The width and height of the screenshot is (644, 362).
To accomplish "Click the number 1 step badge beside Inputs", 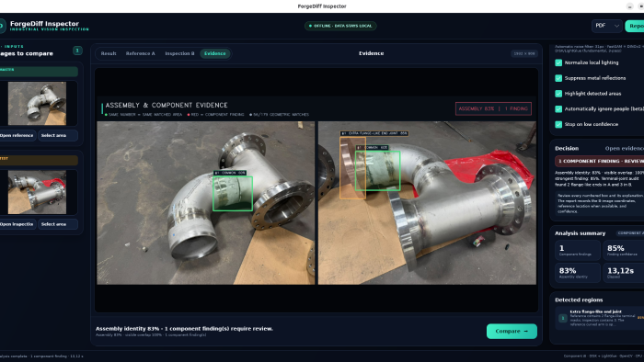I will (x=77, y=51).
